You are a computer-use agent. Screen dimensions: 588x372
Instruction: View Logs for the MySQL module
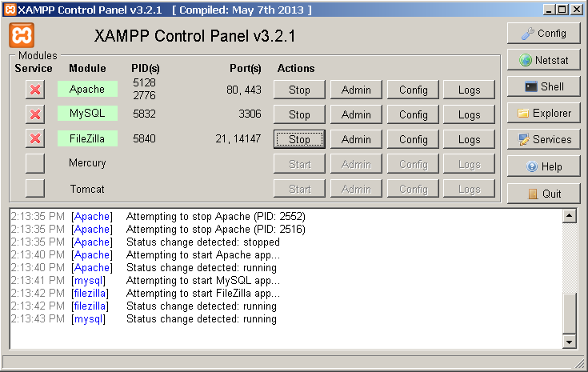[470, 114]
